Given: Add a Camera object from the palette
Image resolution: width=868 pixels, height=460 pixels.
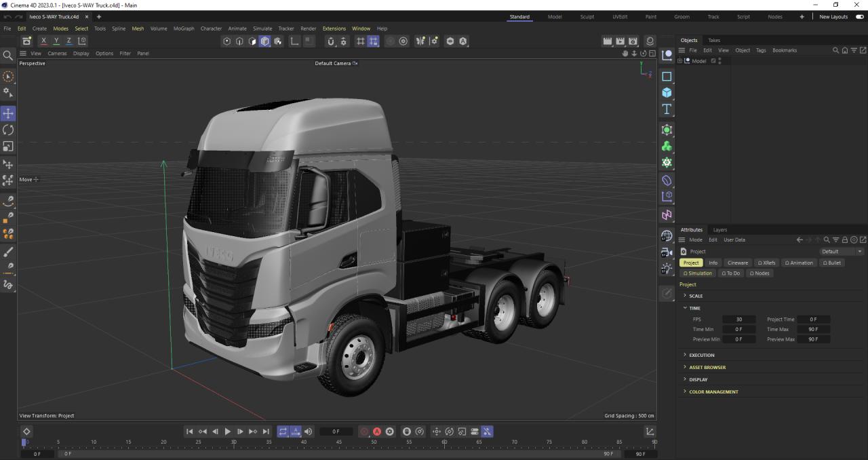Looking at the screenshot, I should pos(667,252).
